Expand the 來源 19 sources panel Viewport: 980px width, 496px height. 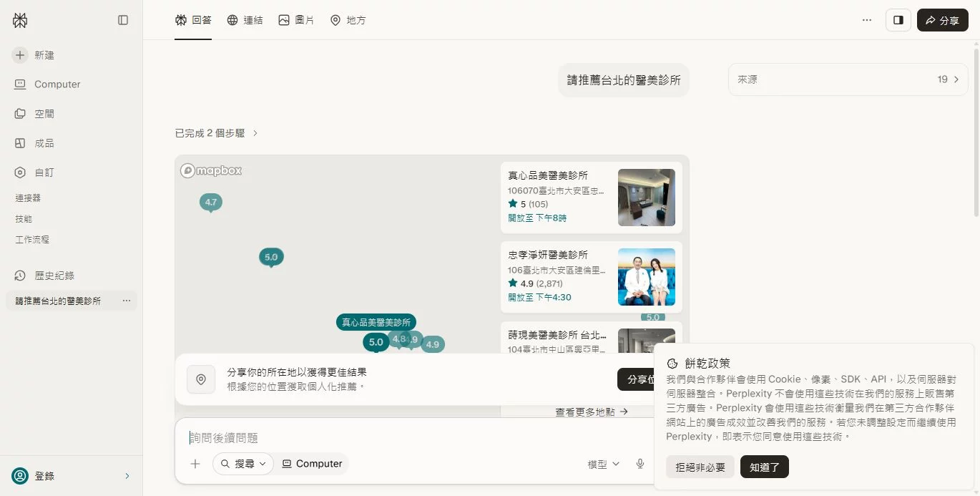point(848,79)
